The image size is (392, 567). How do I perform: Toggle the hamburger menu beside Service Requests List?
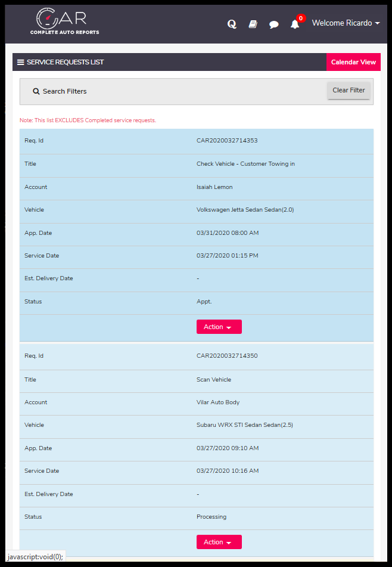(x=21, y=62)
